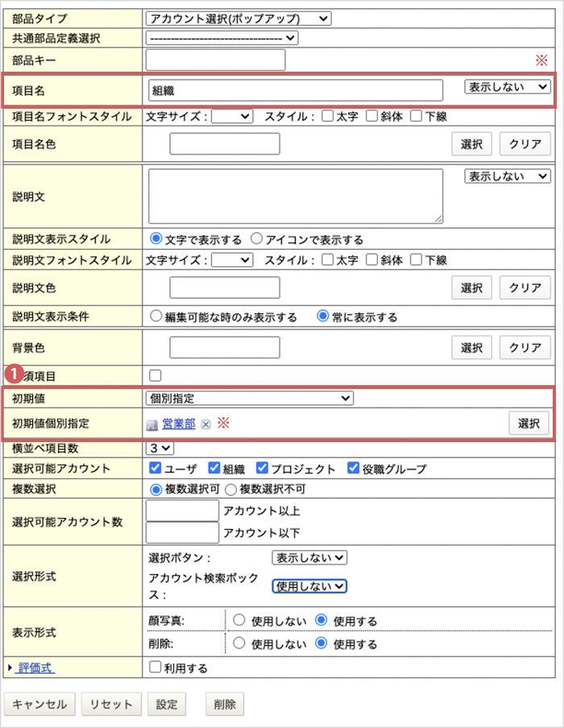Click the 設定 button
564x728 pixels.
(x=167, y=705)
